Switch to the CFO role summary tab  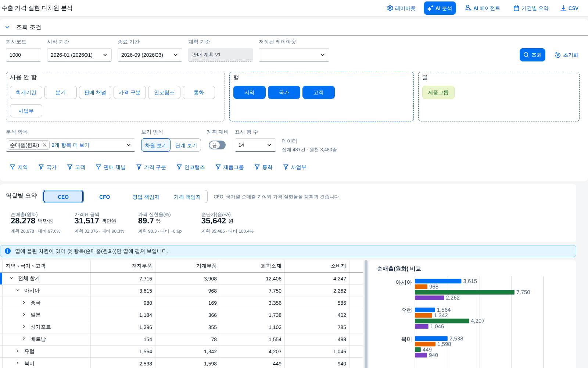pyautogui.click(x=105, y=197)
